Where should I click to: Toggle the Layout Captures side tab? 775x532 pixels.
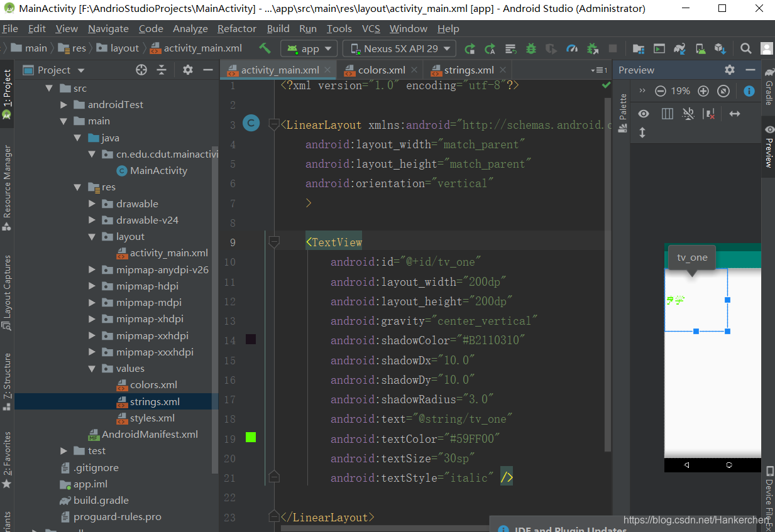7,293
